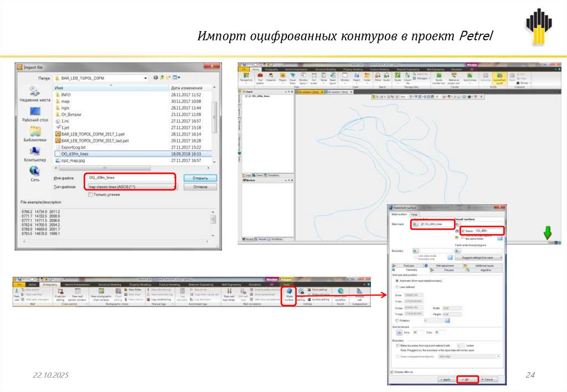
Task: Click the Log calculator ribbon icon
Action: coord(182,295)
